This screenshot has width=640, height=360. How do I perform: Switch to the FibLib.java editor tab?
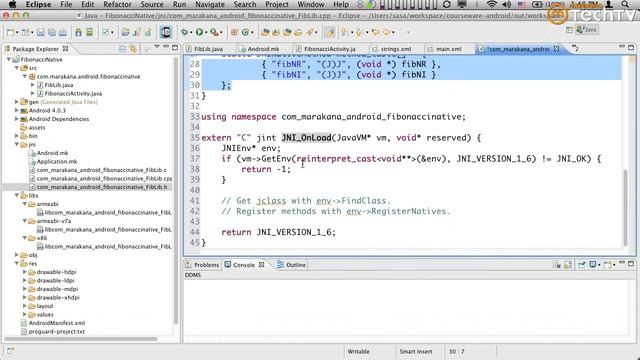[x=208, y=49]
